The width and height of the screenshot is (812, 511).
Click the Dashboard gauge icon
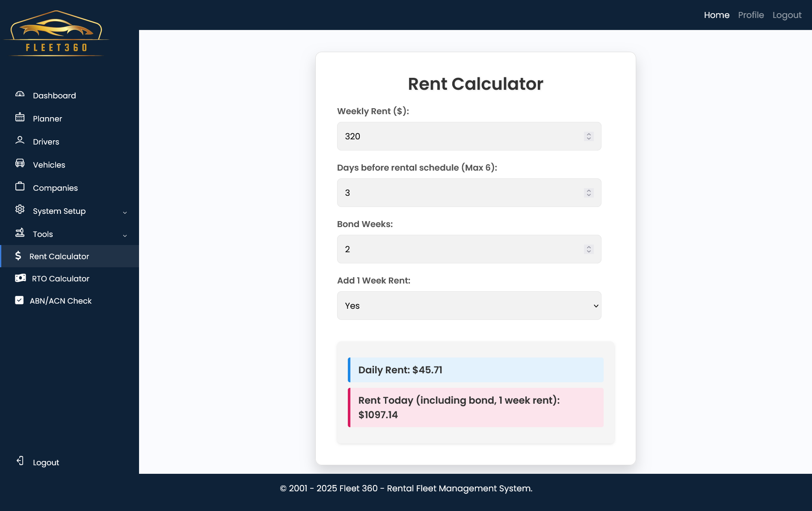20,95
